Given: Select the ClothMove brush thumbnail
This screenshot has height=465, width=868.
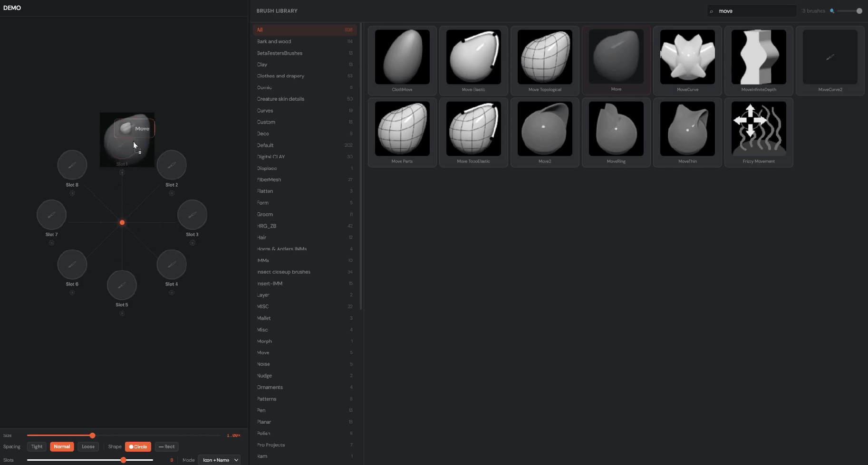Looking at the screenshot, I should click(x=402, y=60).
